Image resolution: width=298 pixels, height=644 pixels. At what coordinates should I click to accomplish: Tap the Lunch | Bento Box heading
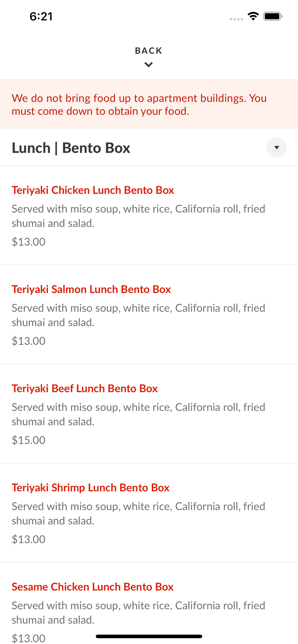[71, 148]
